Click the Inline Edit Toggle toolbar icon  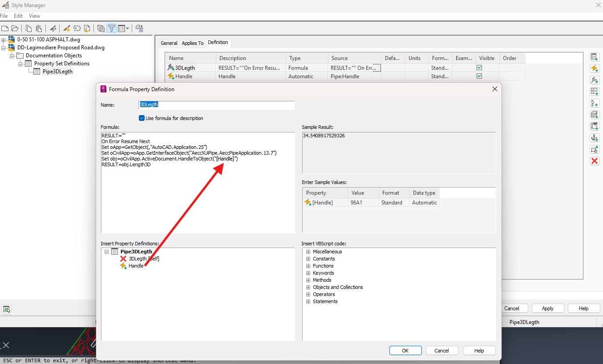[139, 28]
